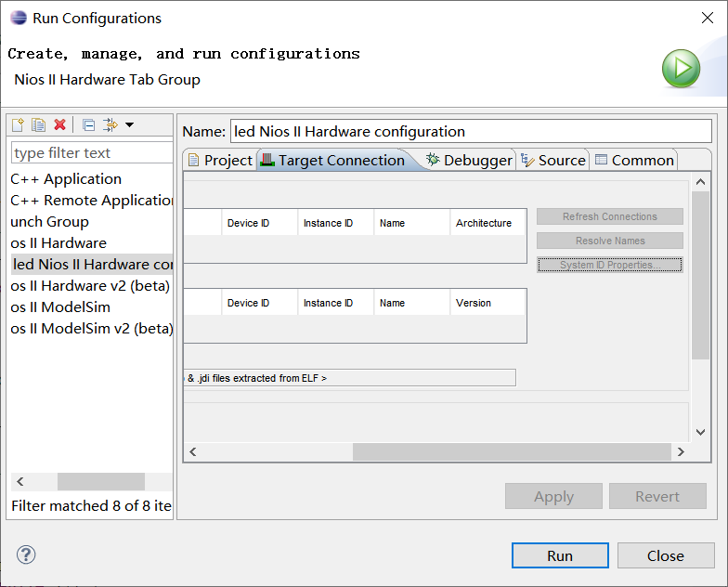
Task: Click the Run button
Action: (x=560, y=555)
